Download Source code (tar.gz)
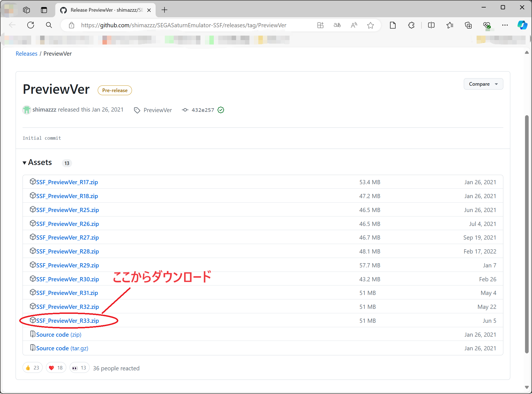 [62, 348]
